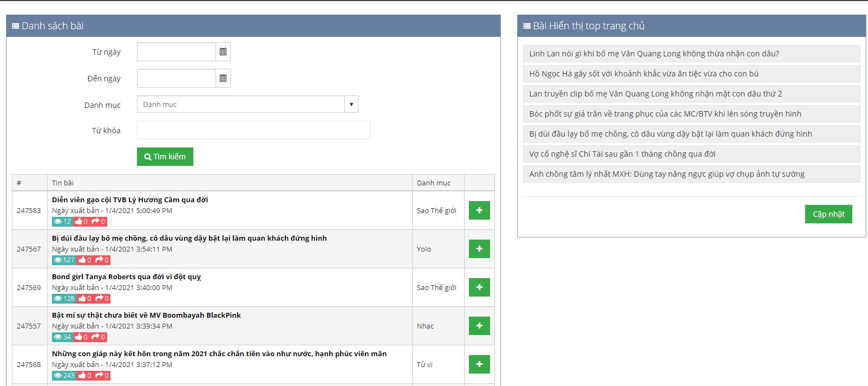Screen dimensions: 868x386
Task: Click the share badge on article 247569
Action: 102,299
